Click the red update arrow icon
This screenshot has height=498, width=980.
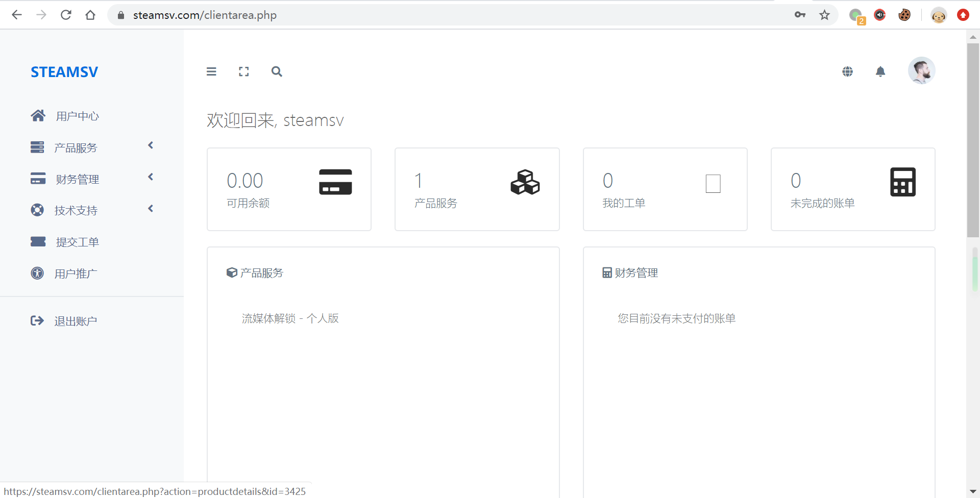click(963, 15)
